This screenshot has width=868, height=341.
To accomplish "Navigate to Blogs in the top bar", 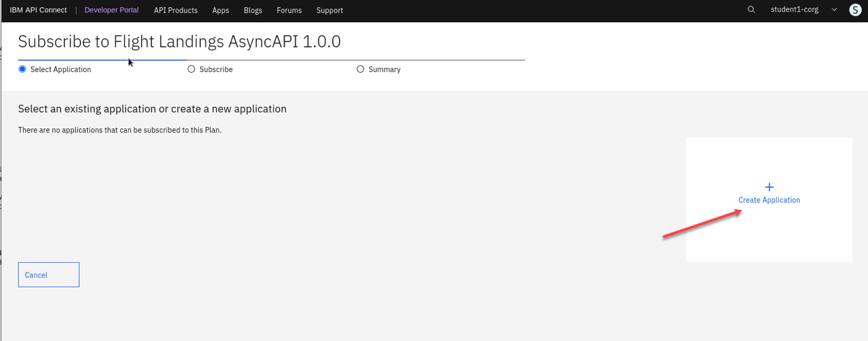I will pyautogui.click(x=253, y=10).
